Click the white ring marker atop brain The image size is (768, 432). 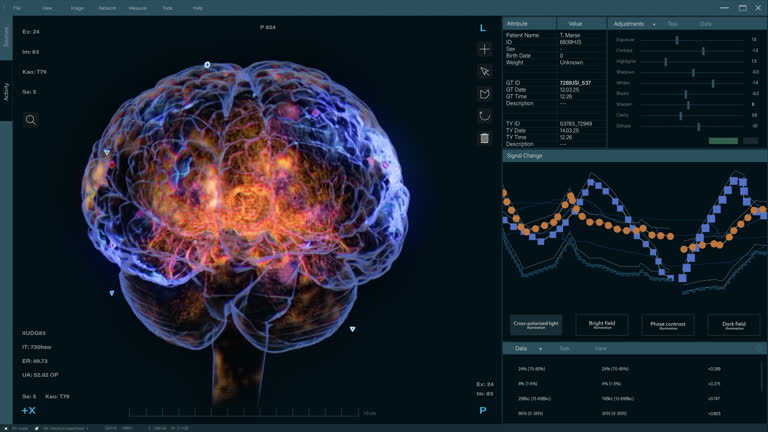[207, 65]
